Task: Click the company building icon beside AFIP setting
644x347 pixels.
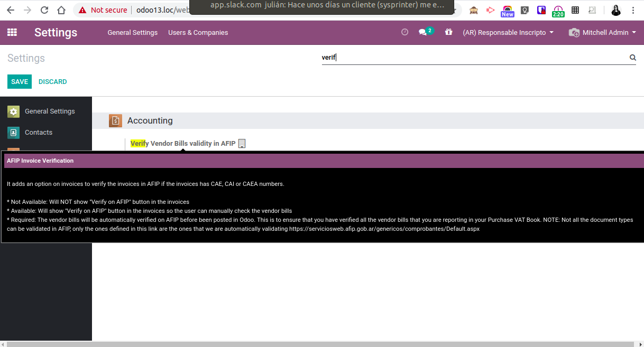Action: click(242, 143)
